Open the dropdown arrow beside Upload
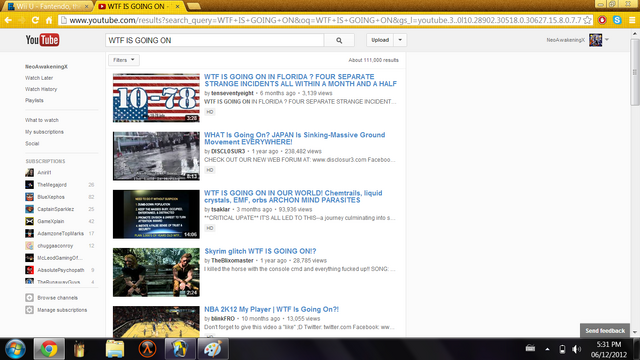The image size is (640, 360). click(x=400, y=40)
